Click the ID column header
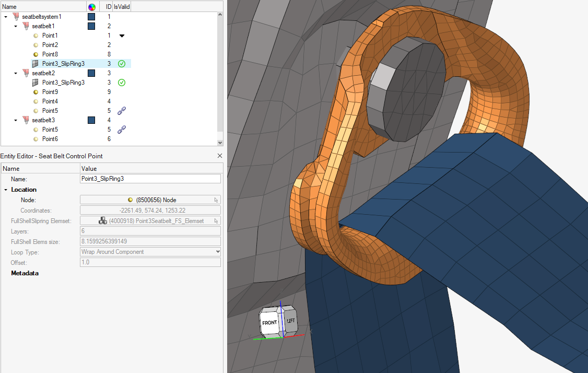The height and width of the screenshot is (373, 588). click(109, 6)
